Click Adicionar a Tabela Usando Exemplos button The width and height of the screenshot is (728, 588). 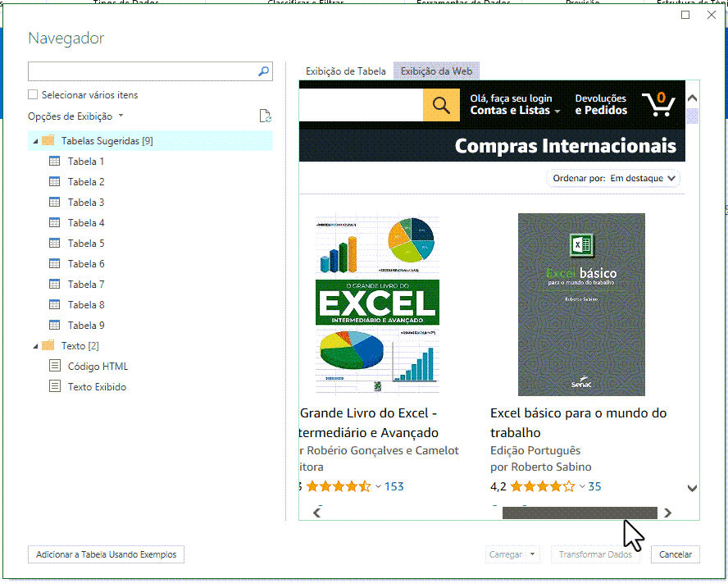[x=106, y=554]
